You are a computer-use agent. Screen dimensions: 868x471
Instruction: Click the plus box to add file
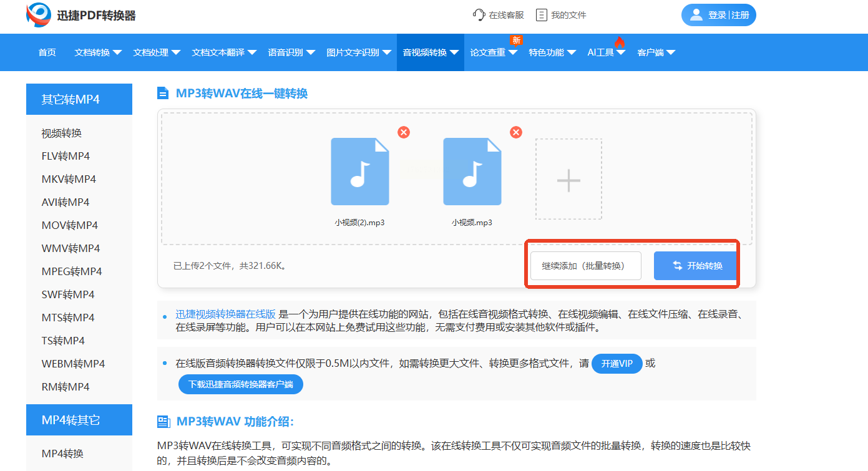568,180
